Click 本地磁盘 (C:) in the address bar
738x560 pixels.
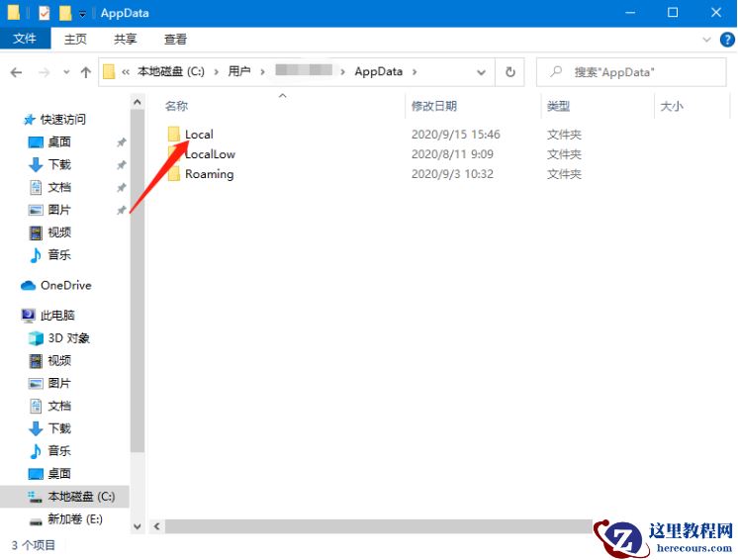point(171,71)
